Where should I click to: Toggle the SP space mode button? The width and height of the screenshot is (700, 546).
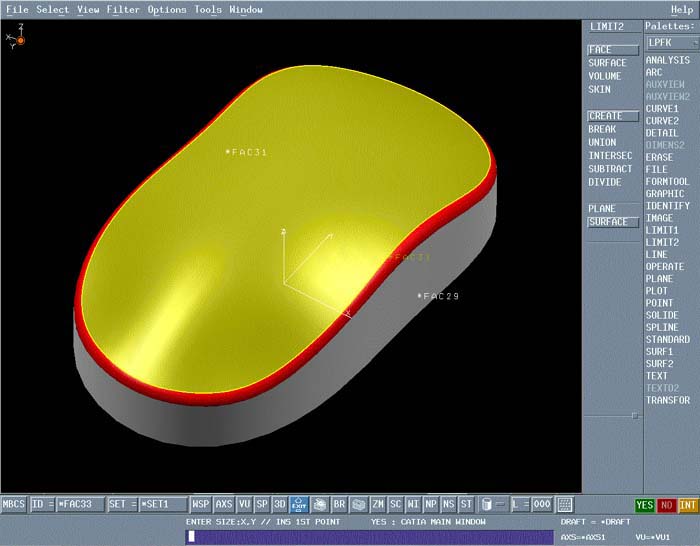click(x=262, y=505)
